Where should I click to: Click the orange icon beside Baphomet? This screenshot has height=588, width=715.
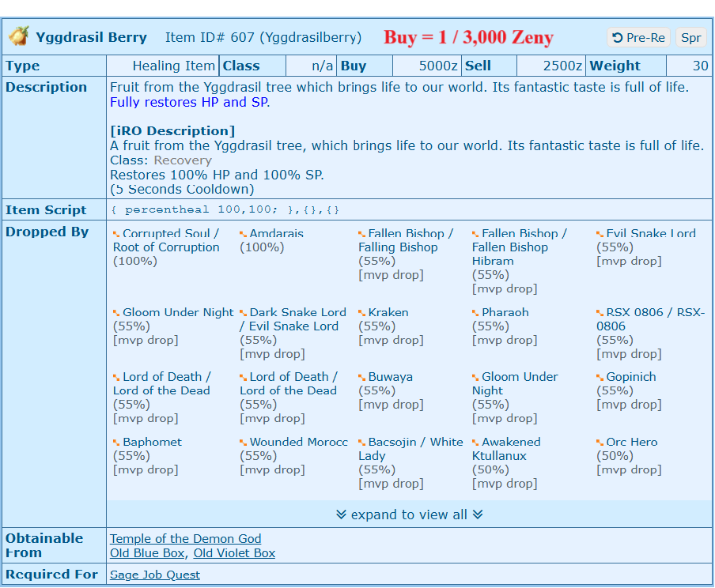coord(117,443)
